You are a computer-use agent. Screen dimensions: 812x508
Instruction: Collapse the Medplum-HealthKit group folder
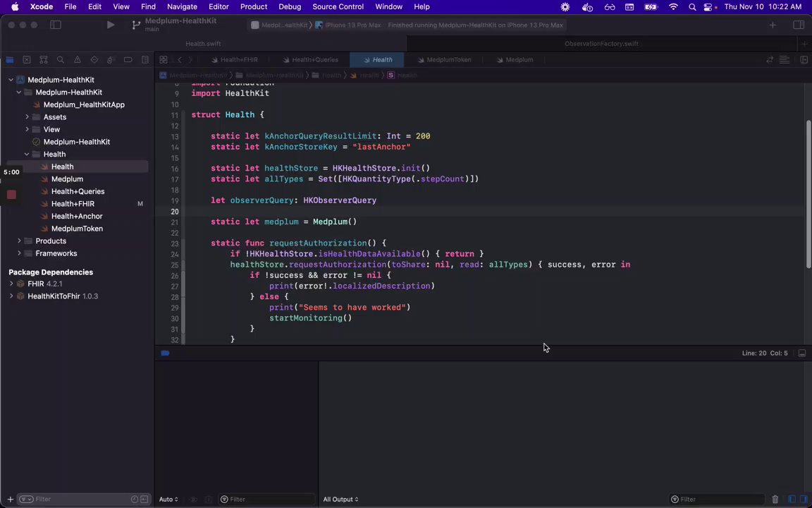19,92
